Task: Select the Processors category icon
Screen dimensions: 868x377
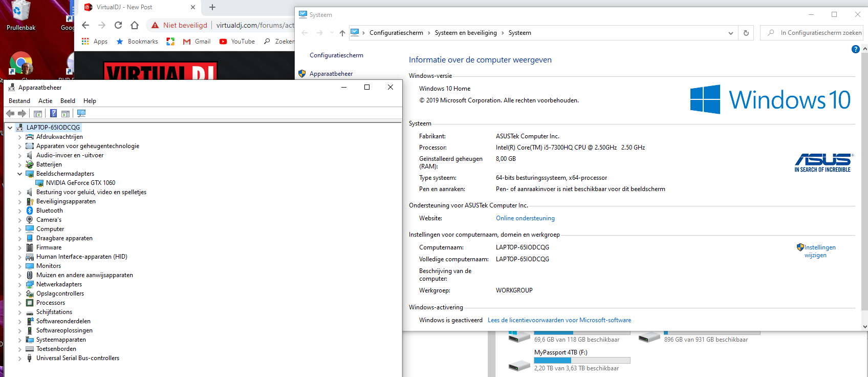Action: (x=30, y=303)
